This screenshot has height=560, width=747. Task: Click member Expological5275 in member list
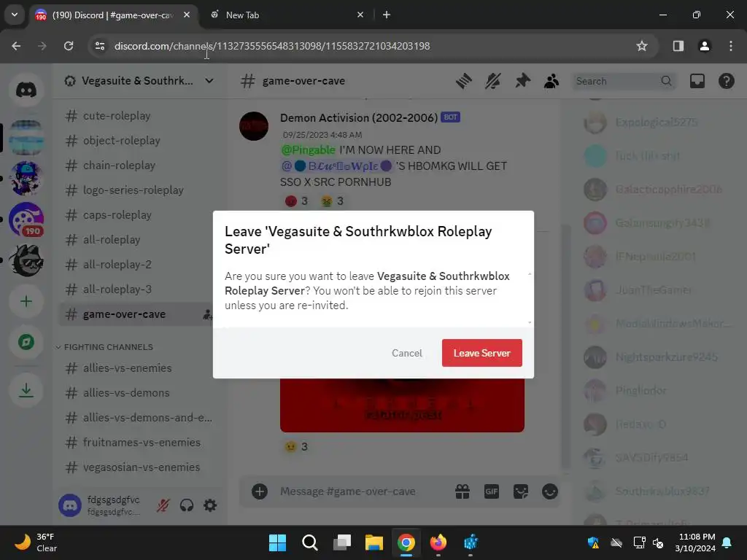tap(656, 122)
